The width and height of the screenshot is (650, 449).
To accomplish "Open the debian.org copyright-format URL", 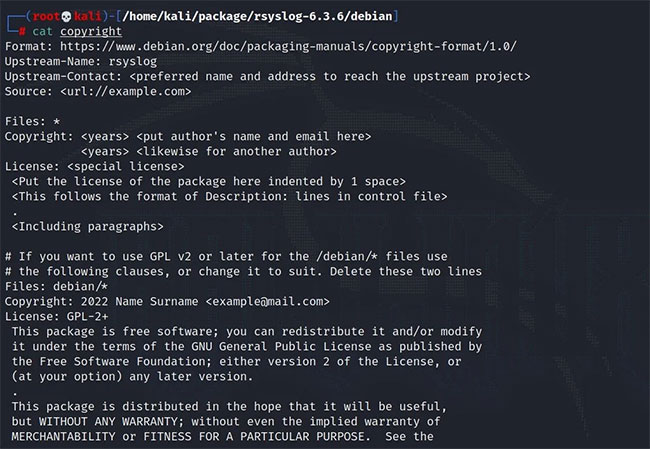I will click(289, 46).
